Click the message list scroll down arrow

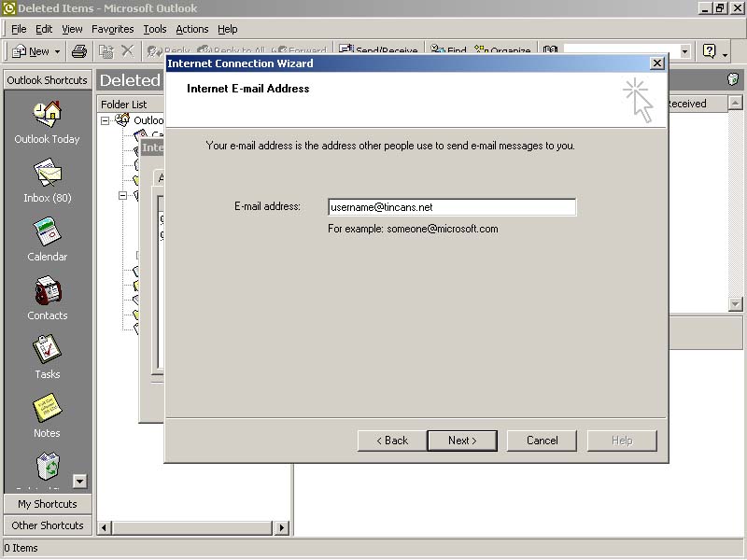pyautogui.click(x=735, y=304)
